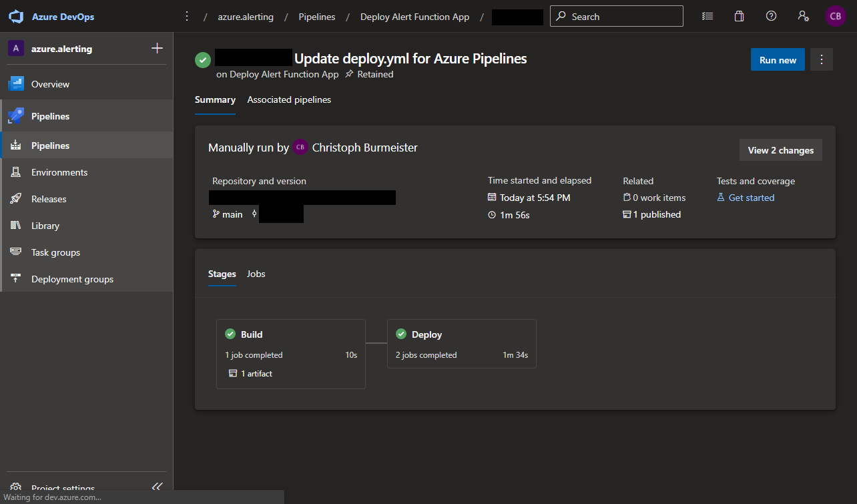Image resolution: width=857 pixels, height=504 pixels.
Task: Click the Azure DevOps logo icon
Action: pyautogui.click(x=16, y=17)
